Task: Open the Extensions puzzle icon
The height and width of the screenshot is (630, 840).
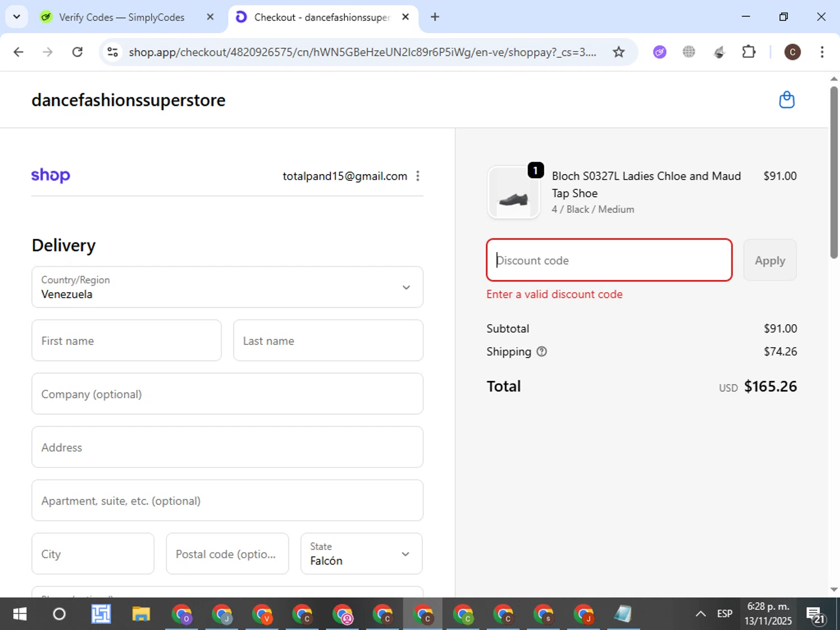Action: pyautogui.click(x=749, y=52)
